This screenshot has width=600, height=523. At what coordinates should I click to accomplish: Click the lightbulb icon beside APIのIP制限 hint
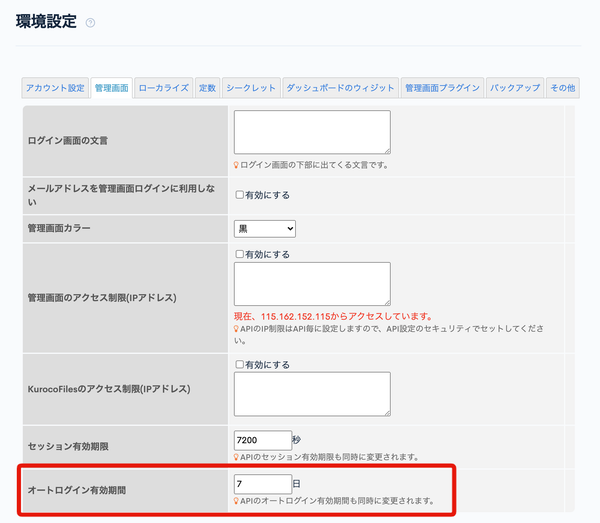click(x=236, y=329)
